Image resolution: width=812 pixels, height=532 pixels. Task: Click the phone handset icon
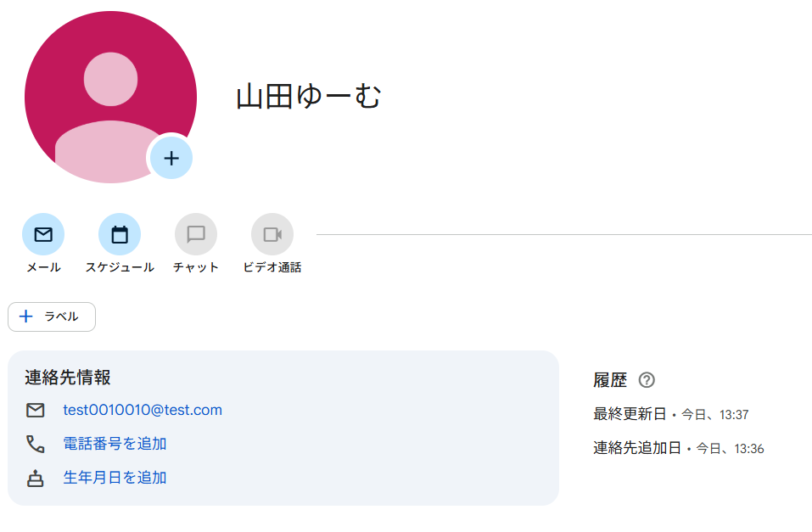[36, 444]
